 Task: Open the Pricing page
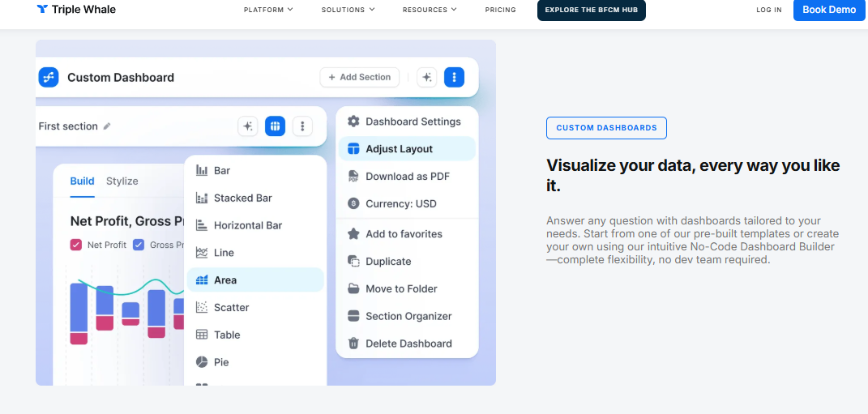tap(500, 10)
